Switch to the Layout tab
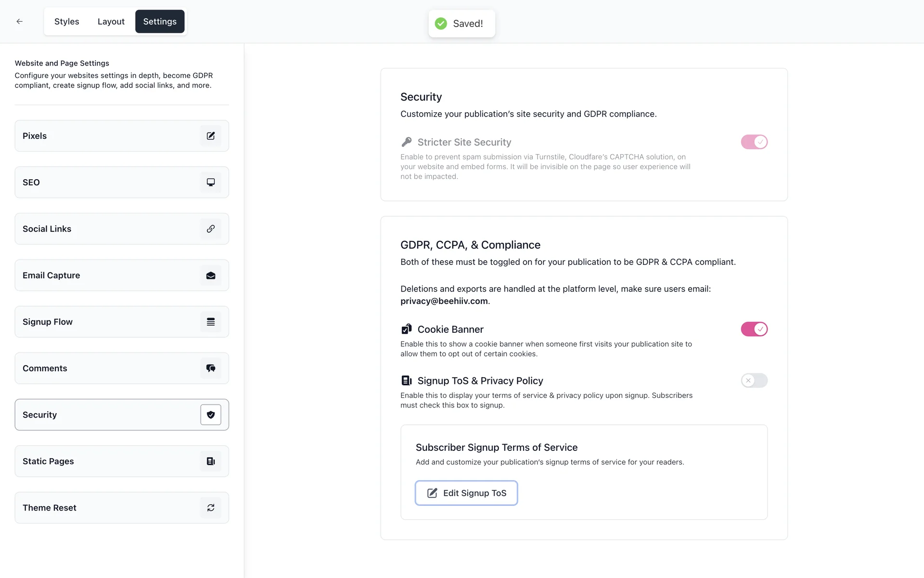Viewport: 924px width, 578px height. (111, 22)
